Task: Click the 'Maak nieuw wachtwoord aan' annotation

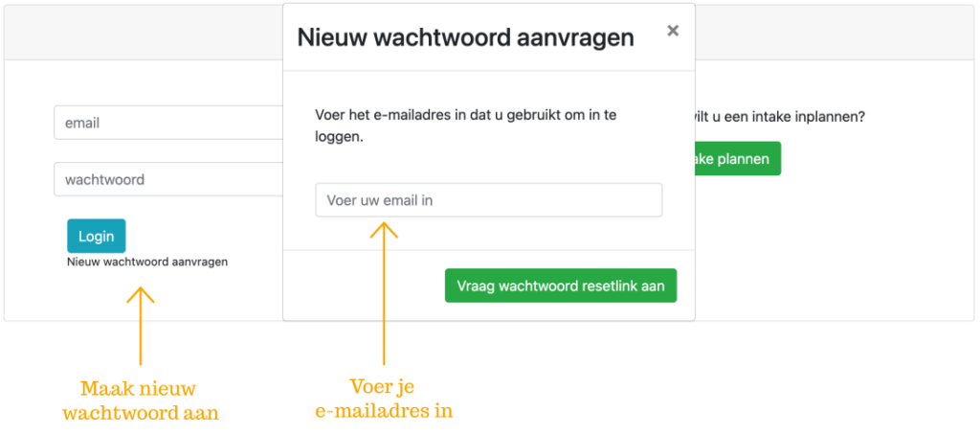Action: [x=140, y=400]
